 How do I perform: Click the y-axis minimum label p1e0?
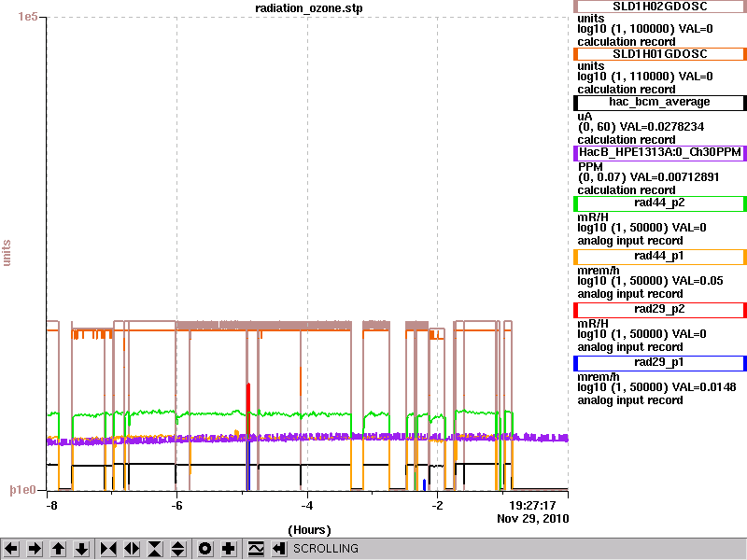(x=22, y=490)
